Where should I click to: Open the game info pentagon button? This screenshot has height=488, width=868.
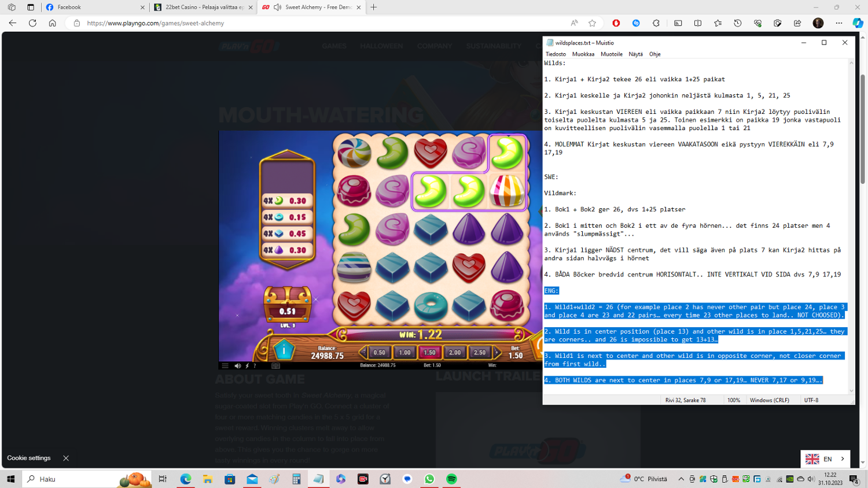(284, 350)
